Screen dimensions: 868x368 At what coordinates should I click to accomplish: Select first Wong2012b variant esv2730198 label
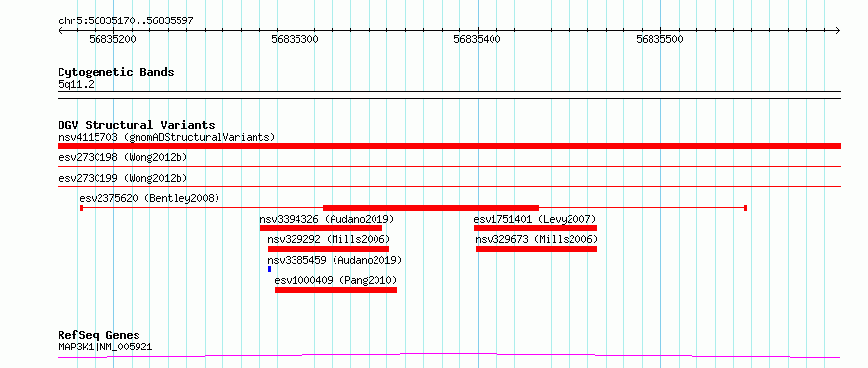[123, 157]
